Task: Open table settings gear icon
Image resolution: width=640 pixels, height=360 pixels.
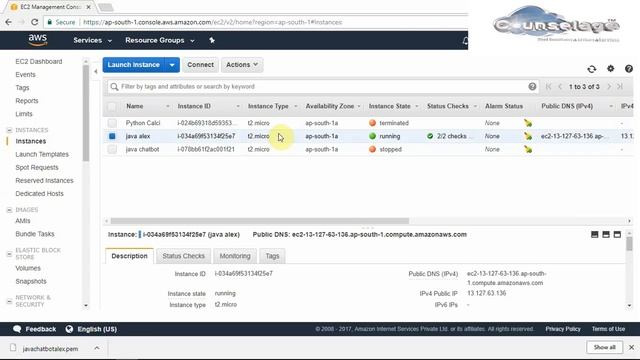Action: [x=610, y=69]
